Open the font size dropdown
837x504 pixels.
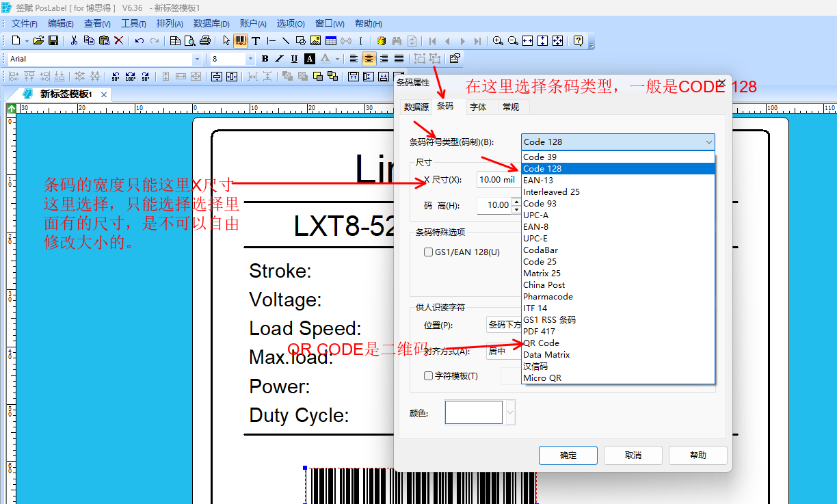pyautogui.click(x=250, y=59)
